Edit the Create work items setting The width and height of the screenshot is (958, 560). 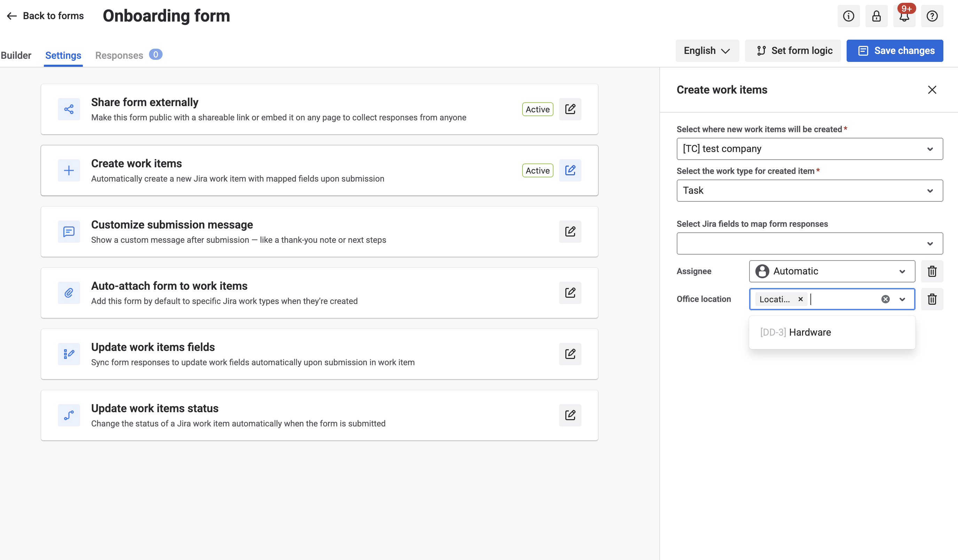point(570,170)
